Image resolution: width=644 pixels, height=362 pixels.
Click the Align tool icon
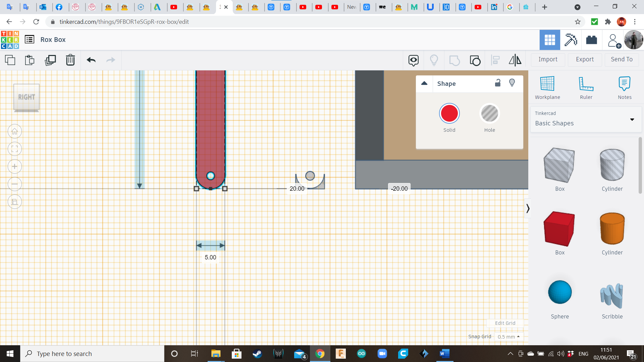coord(495,60)
